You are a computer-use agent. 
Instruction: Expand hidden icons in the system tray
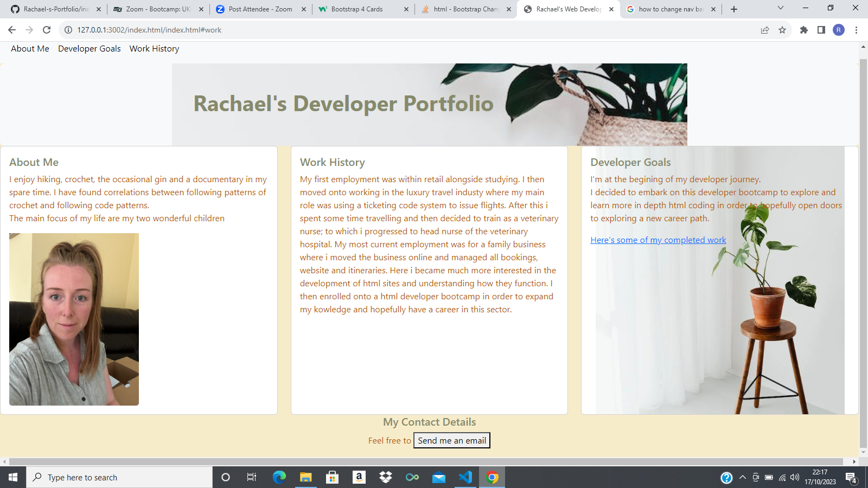click(x=743, y=478)
